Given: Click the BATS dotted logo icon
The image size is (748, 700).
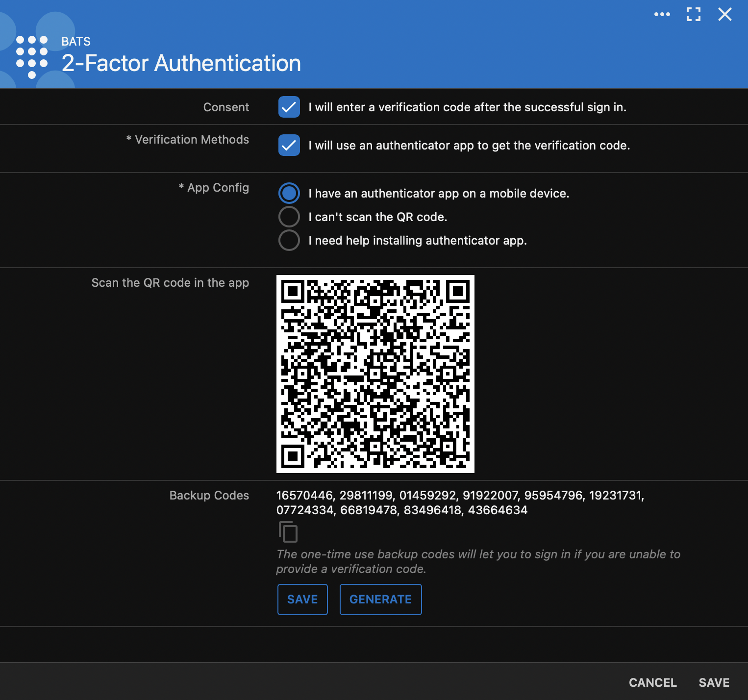Looking at the screenshot, I should coord(32,56).
